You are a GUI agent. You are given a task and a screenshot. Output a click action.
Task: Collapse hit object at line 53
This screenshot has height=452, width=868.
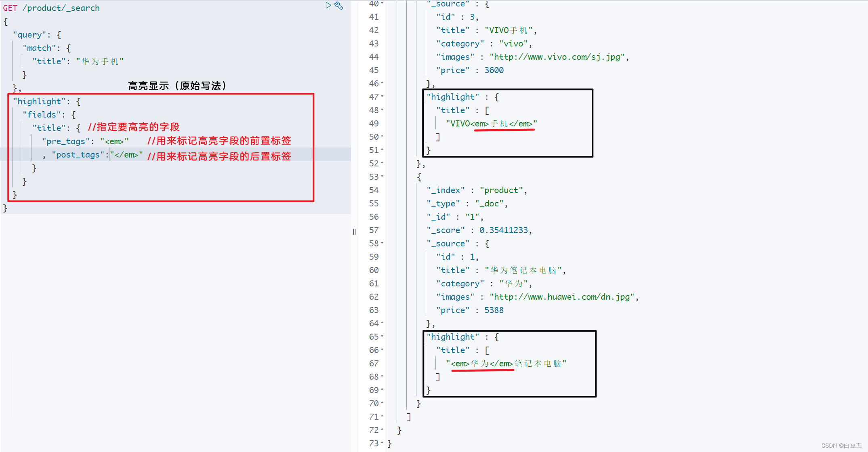tap(382, 177)
